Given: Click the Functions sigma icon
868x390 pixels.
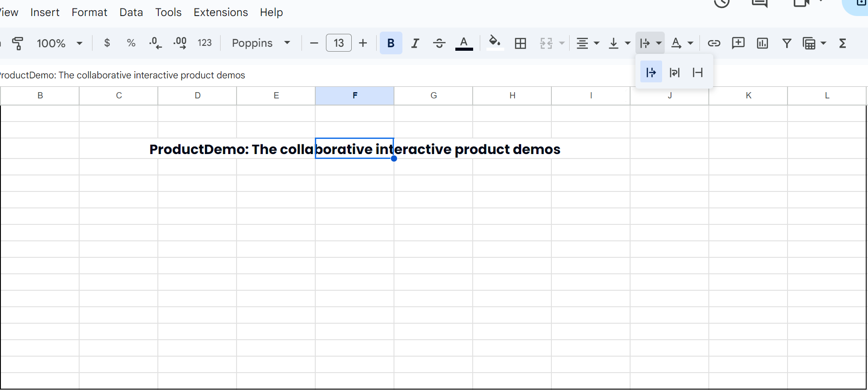Looking at the screenshot, I should (x=842, y=43).
